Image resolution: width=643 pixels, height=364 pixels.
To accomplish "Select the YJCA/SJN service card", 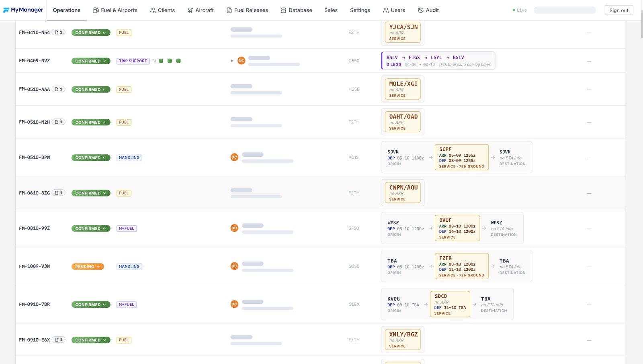I will pos(403,32).
